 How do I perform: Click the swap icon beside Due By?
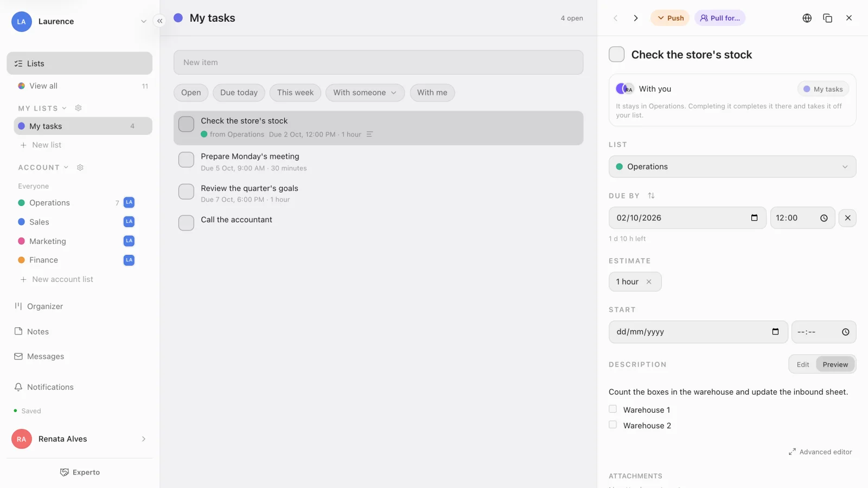coord(652,196)
